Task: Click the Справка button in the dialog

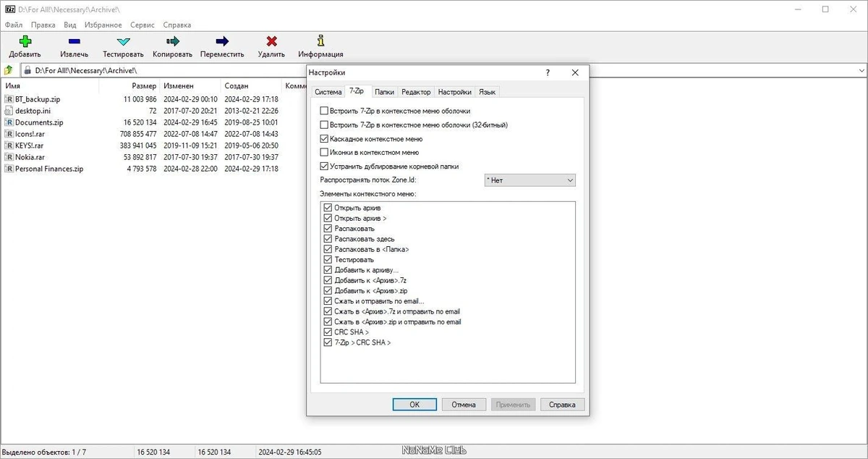Action: [562, 405]
